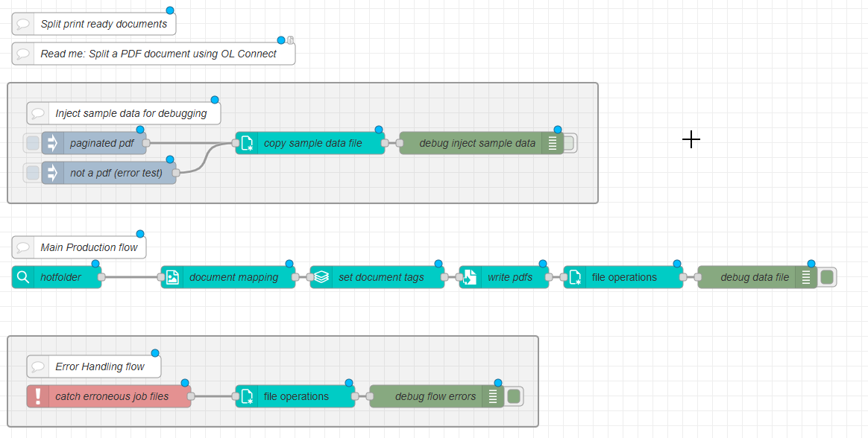Click the copy sample data file node icon
The width and height of the screenshot is (868, 438).
(247, 143)
